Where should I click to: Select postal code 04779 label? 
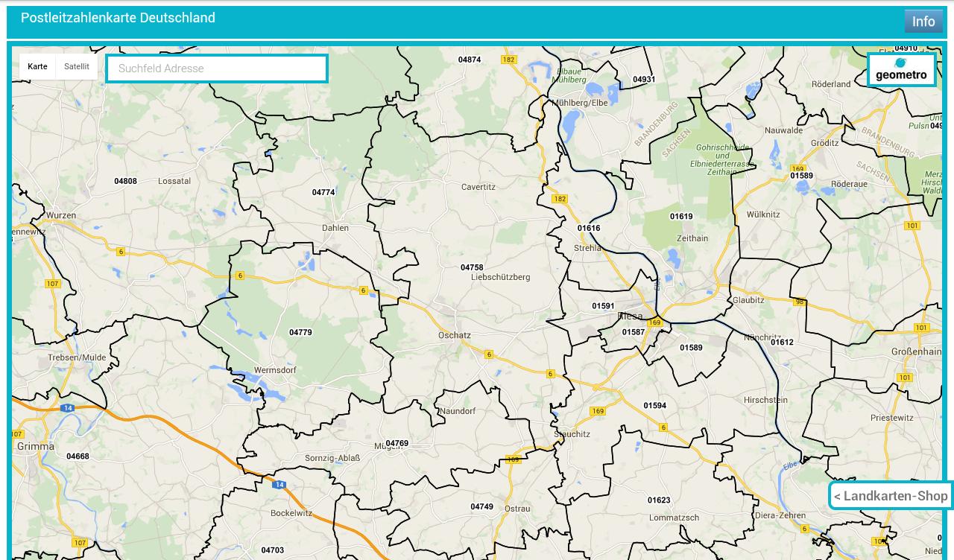pyautogui.click(x=300, y=332)
